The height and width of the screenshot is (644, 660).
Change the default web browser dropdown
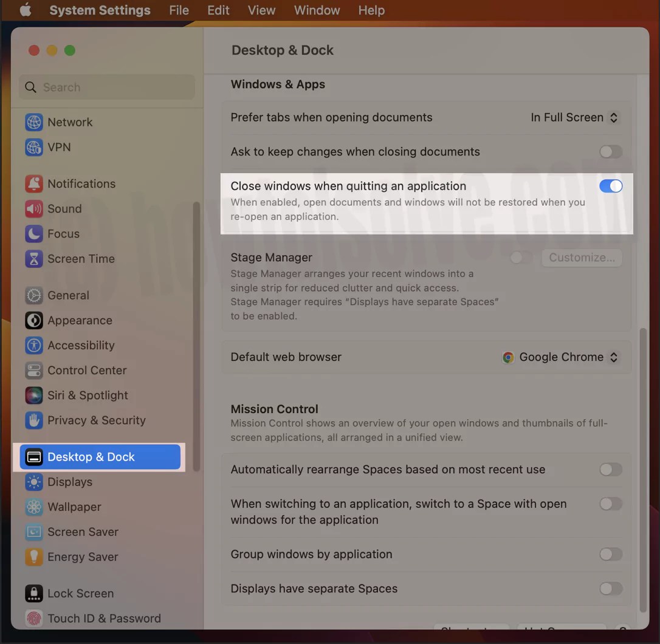[559, 357]
